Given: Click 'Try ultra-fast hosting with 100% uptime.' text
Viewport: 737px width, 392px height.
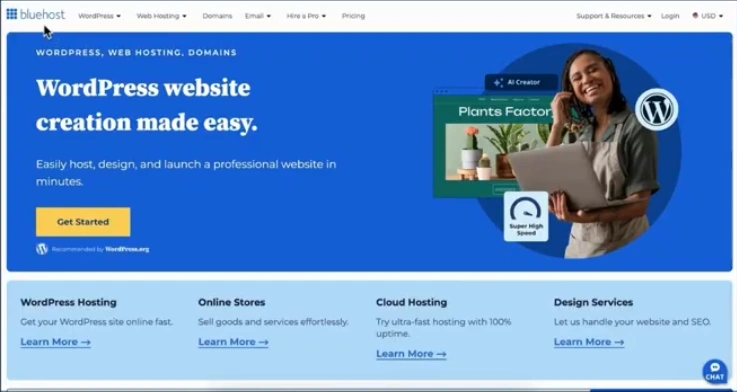Looking at the screenshot, I should (x=443, y=328).
